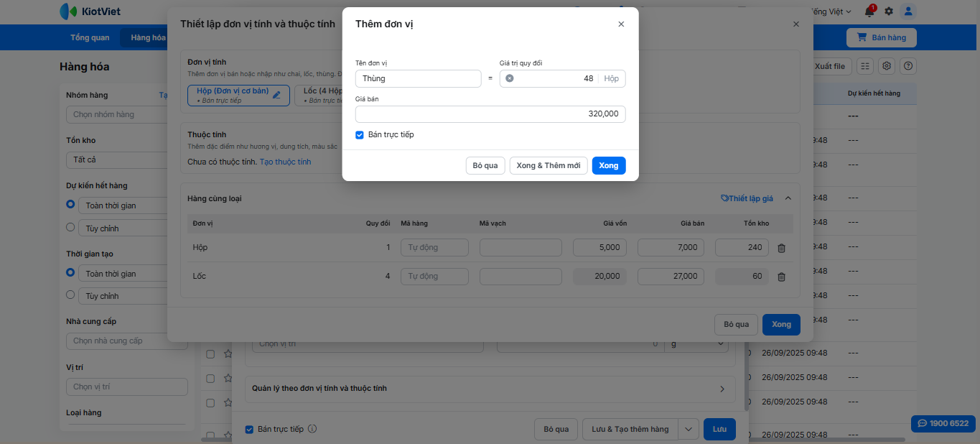980x444 pixels.
Task: Open the Lưu & Tạo thêm hàng dropdown arrow
Action: click(x=689, y=429)
